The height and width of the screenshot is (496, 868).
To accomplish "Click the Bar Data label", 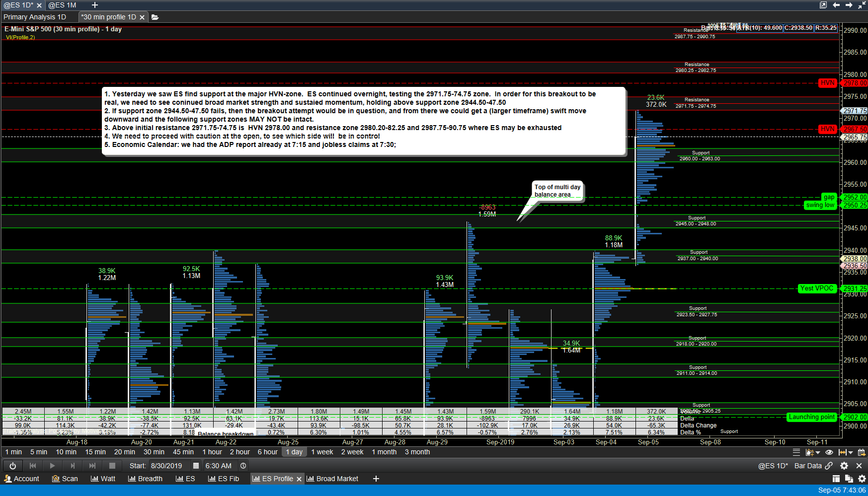I will 808,466.
